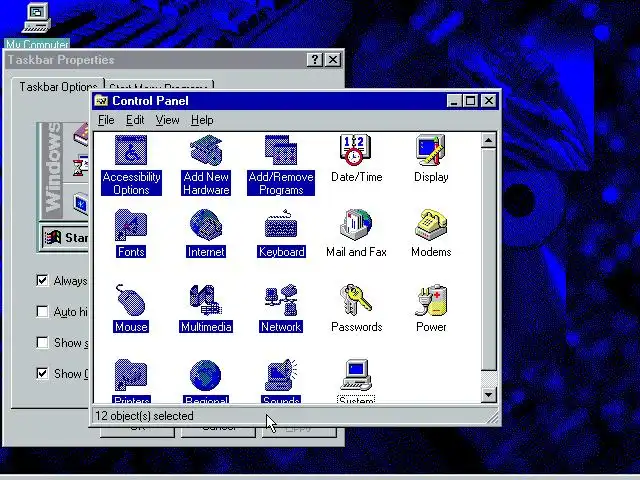Click the Printers folder icon

131,375
